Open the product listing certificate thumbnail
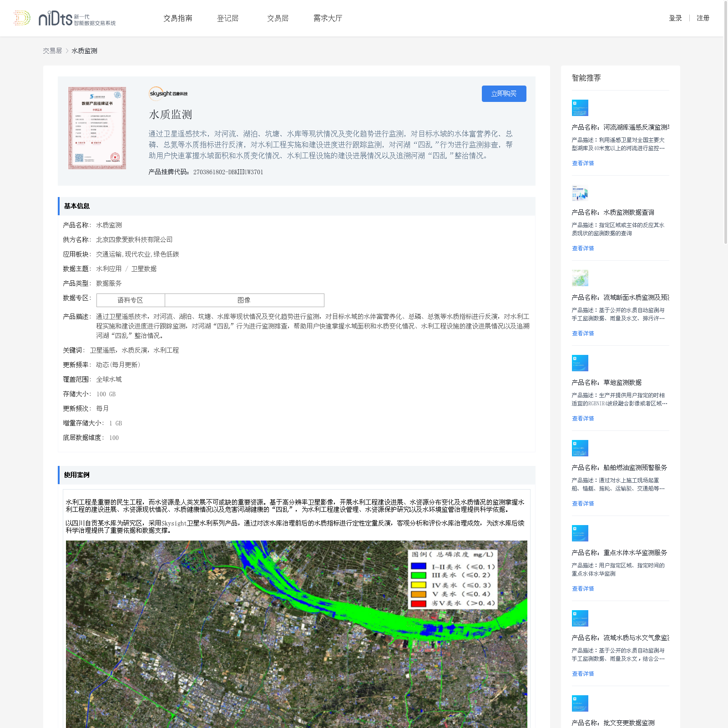Viewport: 728px width, 728px height. click(x=97, y=128)
